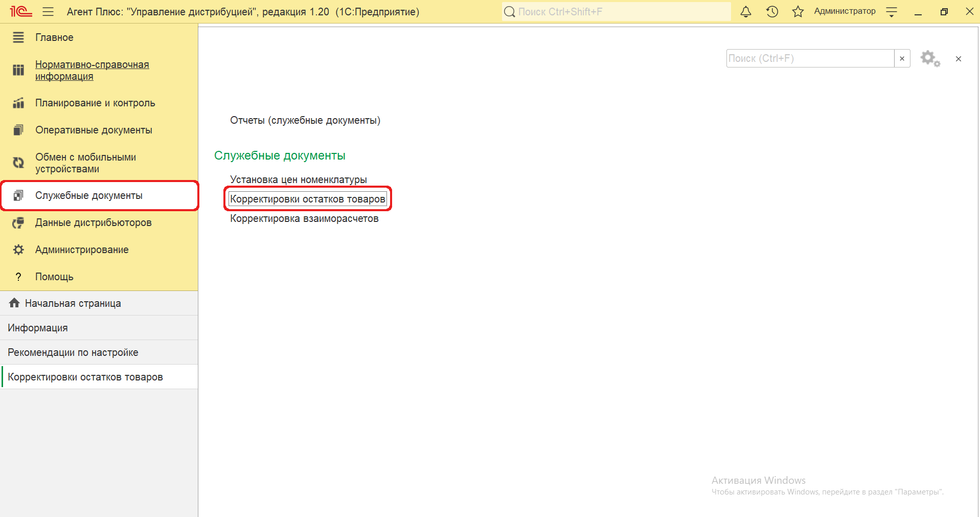Go to Начальная страница home icon
Viewport: 980px width, 517px height.
(x=14, y=303)
